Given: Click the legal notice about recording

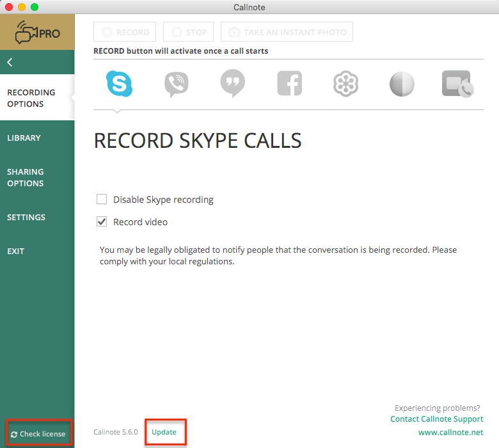Looking at the screenshot, I should coord(278,255).
